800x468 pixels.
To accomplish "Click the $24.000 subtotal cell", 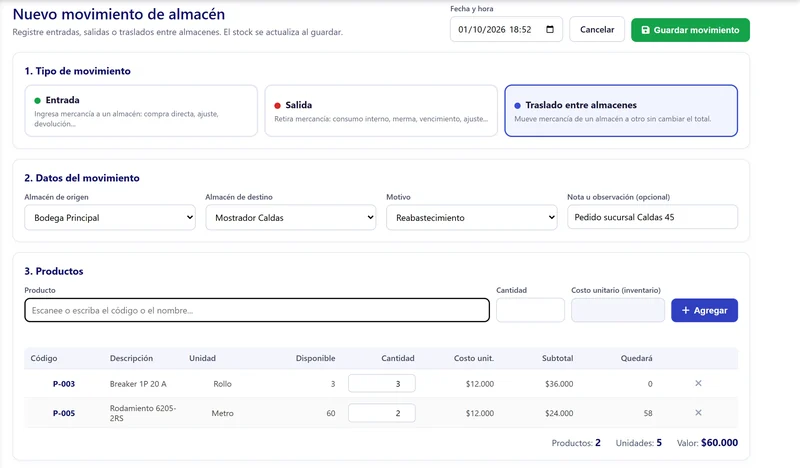I will click(559, 413).
